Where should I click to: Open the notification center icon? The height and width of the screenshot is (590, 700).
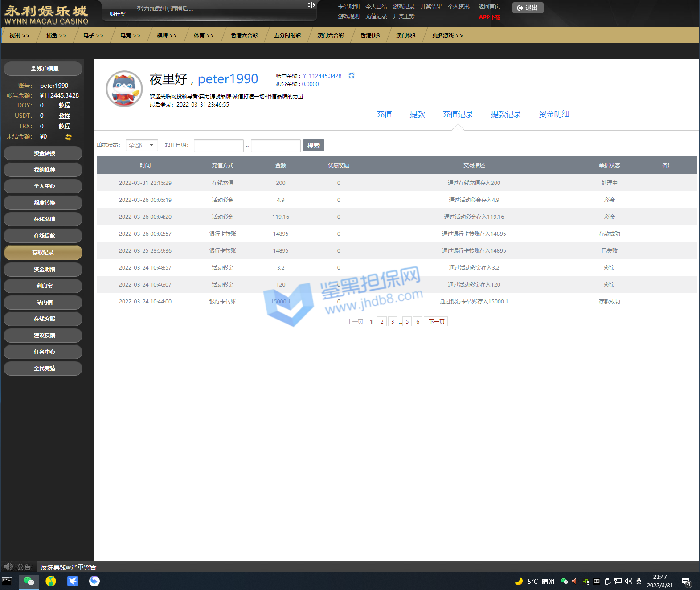point(686,581)
